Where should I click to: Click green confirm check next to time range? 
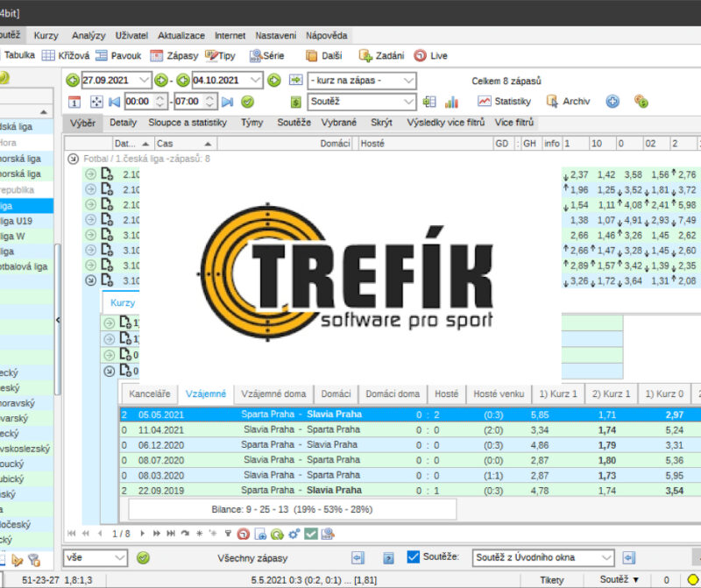pos(247,101)
